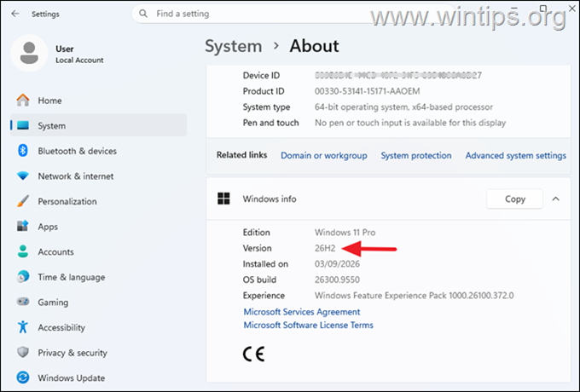Select the No pen or touch input text

pos(410,123)
